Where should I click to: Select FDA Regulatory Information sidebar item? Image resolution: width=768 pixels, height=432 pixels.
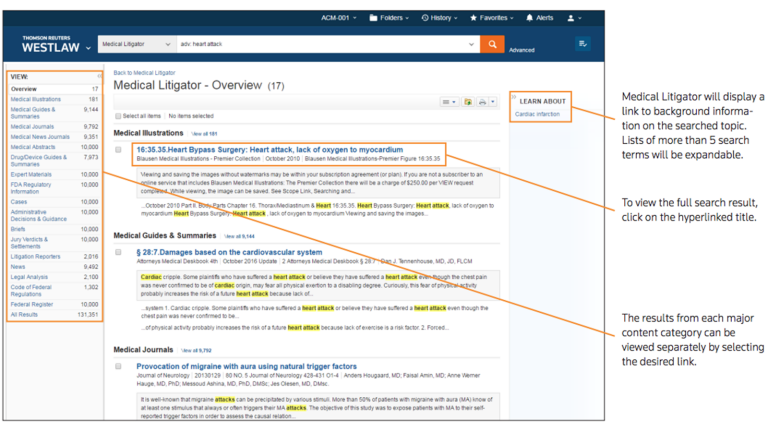click(x=31, y=188)
